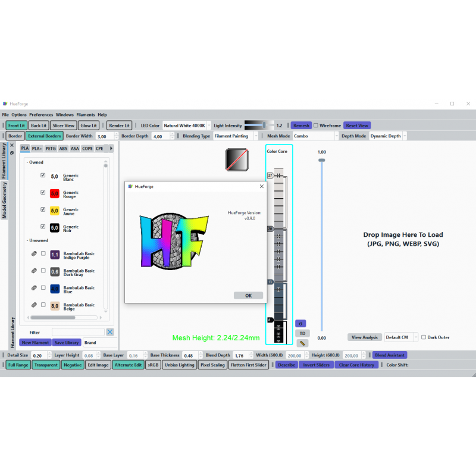This screenshot has width=476, height=476.
Task: Open the Options menu
Action: coord(19,115)
